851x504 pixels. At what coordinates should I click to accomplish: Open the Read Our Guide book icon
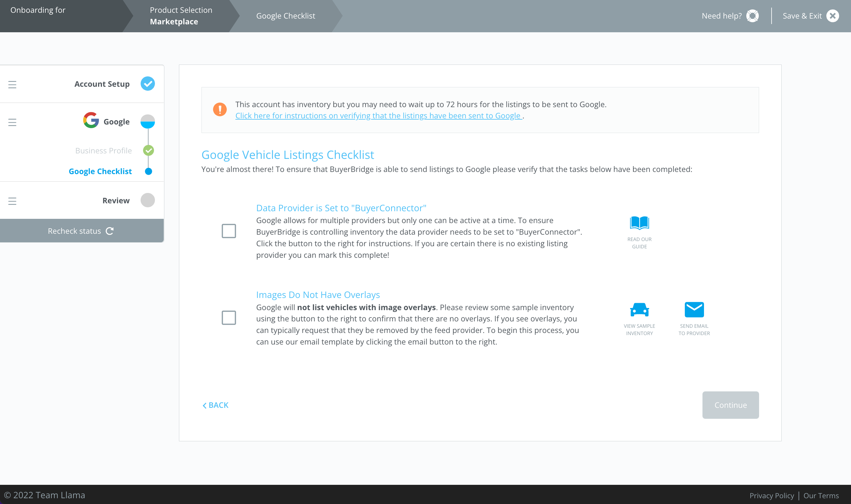point(639,223)
